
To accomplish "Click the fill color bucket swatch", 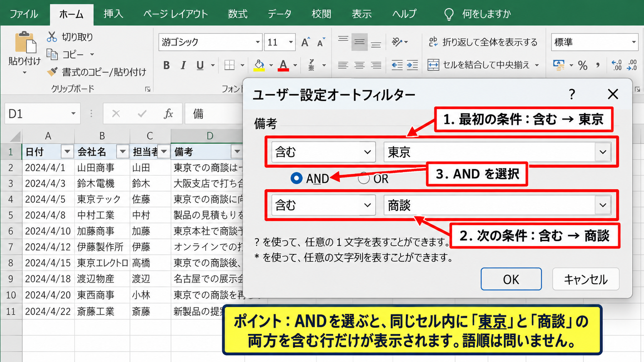I will pyautogui.click(x=259, y=65).
